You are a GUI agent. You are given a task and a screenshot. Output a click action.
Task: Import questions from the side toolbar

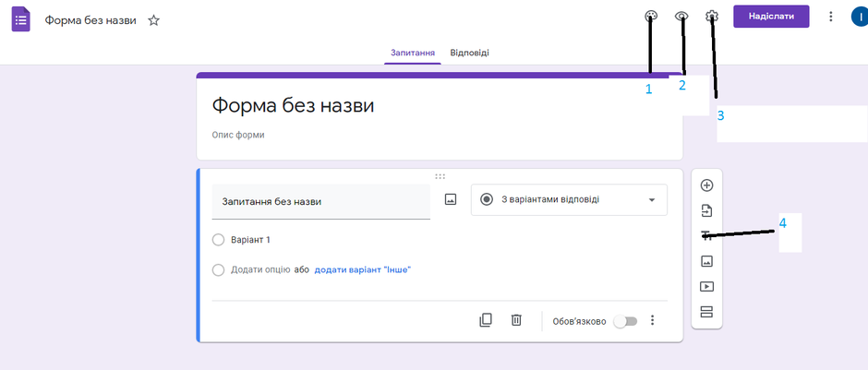(707, 210)
